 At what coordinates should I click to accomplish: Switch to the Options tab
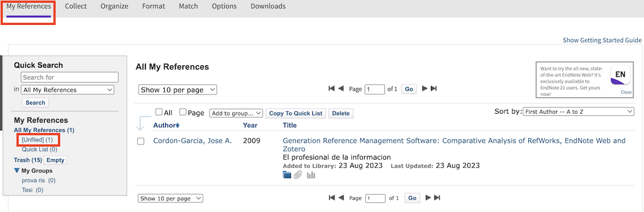[x=224, y=6]
